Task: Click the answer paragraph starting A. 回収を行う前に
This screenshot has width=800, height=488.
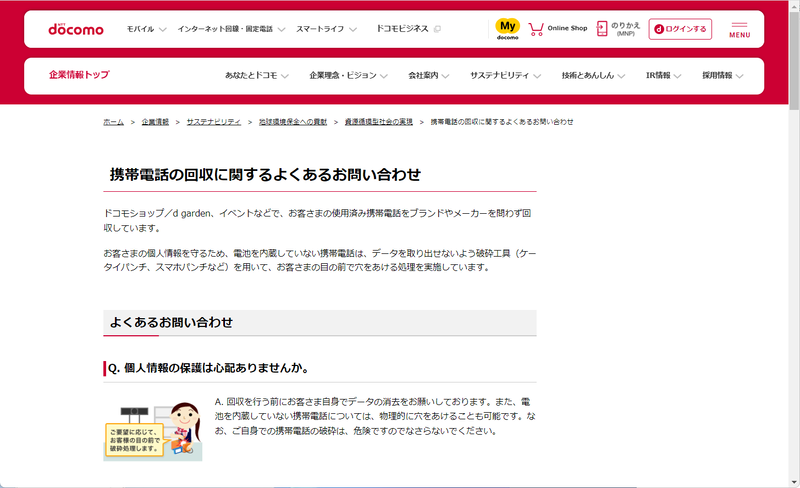Action: click(375, 416)
